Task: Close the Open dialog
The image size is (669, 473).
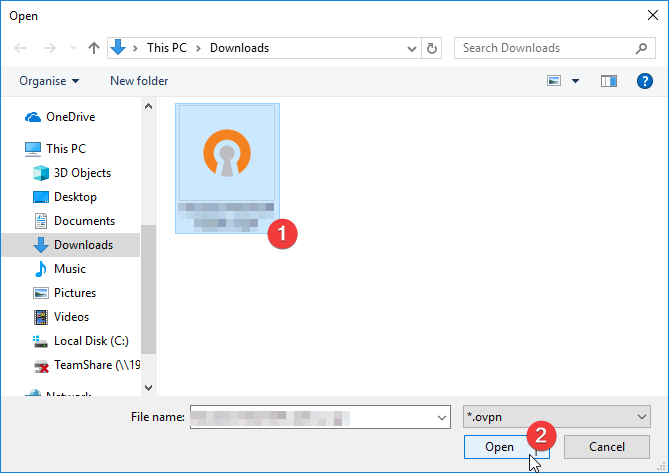Action: click(x=652, y=15)
